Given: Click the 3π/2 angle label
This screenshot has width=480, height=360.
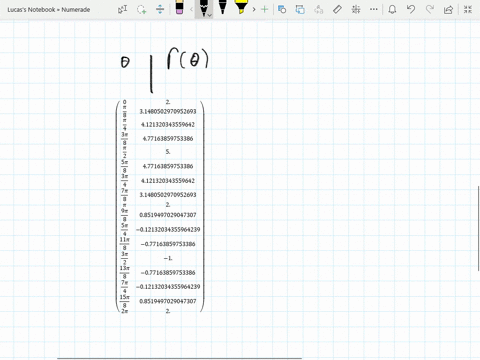Looking at the screenshot, I should point(124,258).
